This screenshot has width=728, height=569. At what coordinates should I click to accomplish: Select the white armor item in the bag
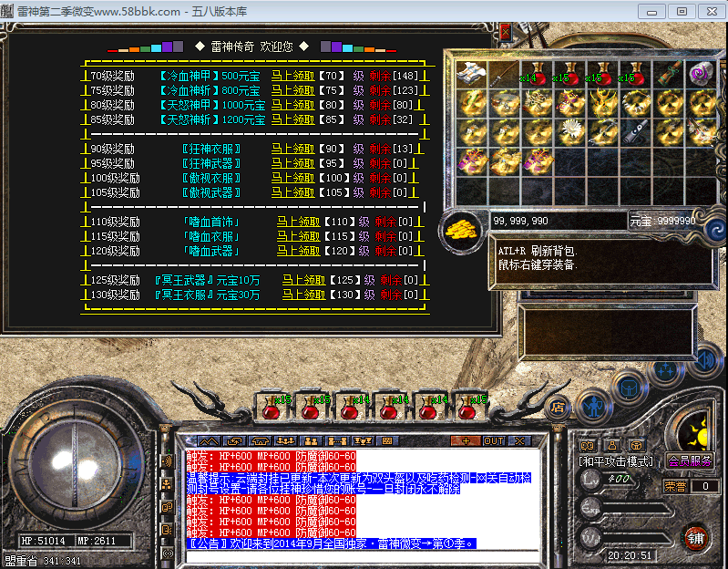471,75
